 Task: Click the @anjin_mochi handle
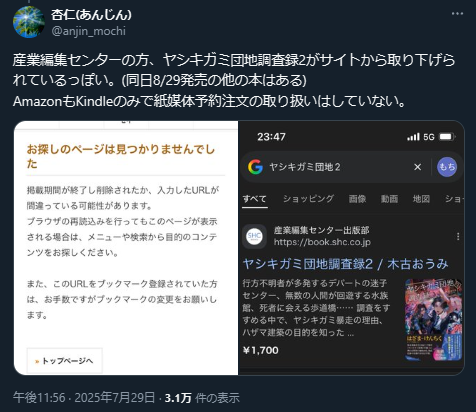tap(89, 31)
